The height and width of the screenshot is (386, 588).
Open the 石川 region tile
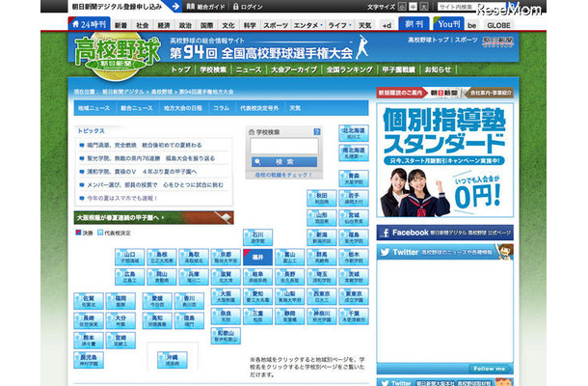pos(257,237)
